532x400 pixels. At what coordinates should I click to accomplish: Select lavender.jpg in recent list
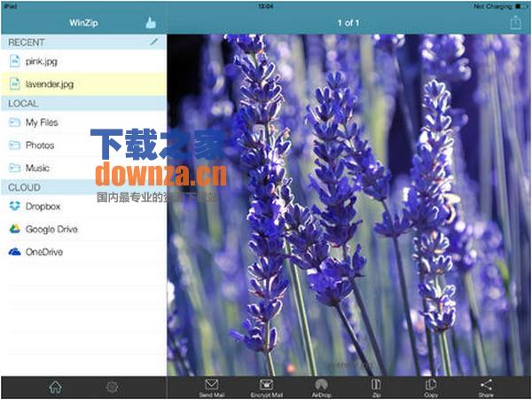click(83, 83)
